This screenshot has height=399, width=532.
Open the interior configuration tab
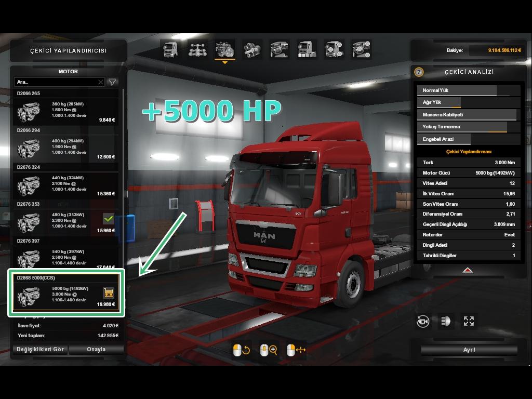pyautogui.click(x=279, y=49)
